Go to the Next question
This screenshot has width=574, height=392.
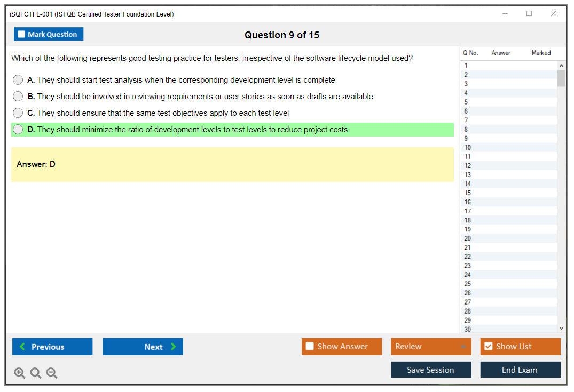(143, 347)
